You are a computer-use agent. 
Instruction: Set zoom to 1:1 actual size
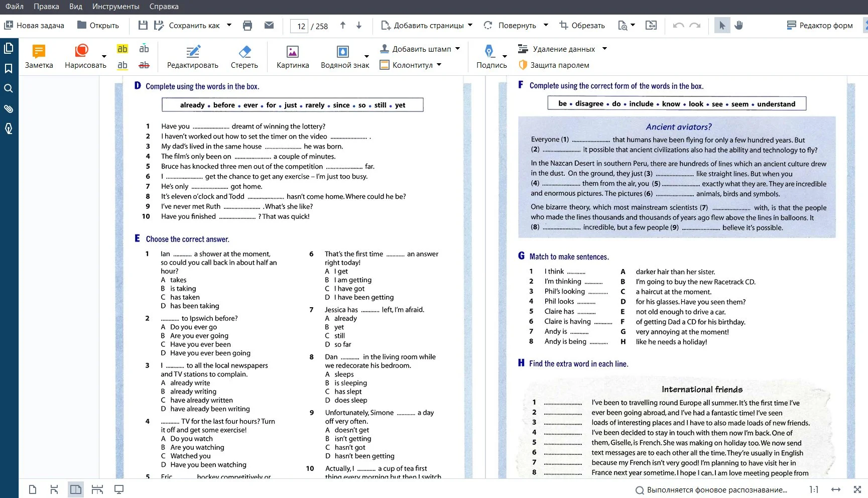(x=814, y=489)
